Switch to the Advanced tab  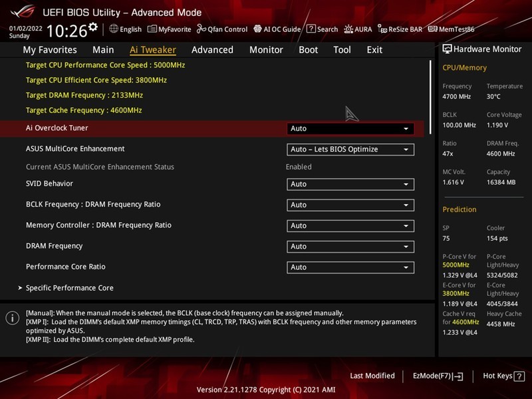212,50
